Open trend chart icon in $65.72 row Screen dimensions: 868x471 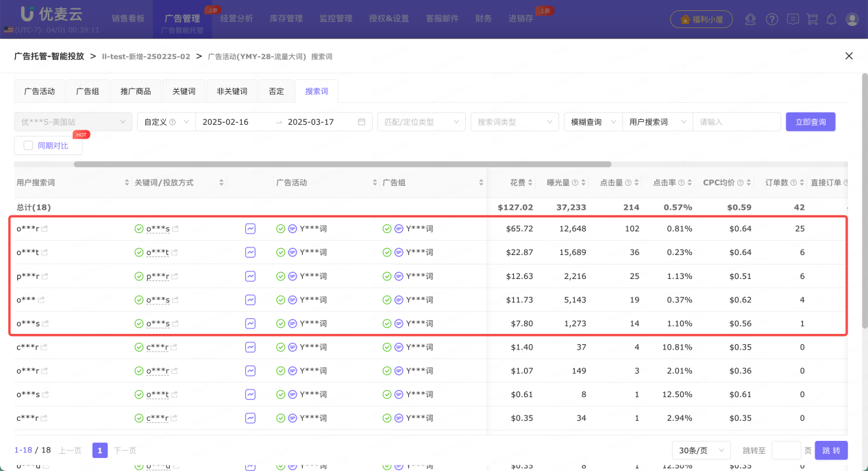250,228
